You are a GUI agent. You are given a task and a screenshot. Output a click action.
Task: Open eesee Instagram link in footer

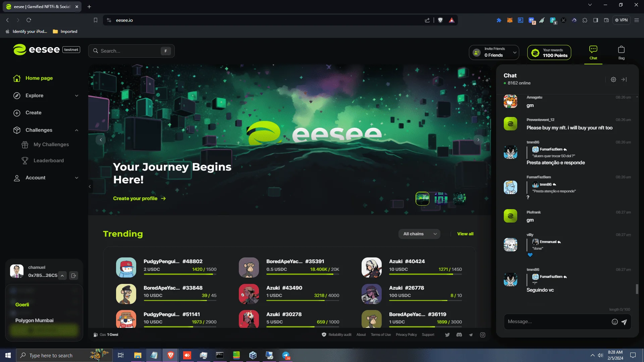pos(483,335)
